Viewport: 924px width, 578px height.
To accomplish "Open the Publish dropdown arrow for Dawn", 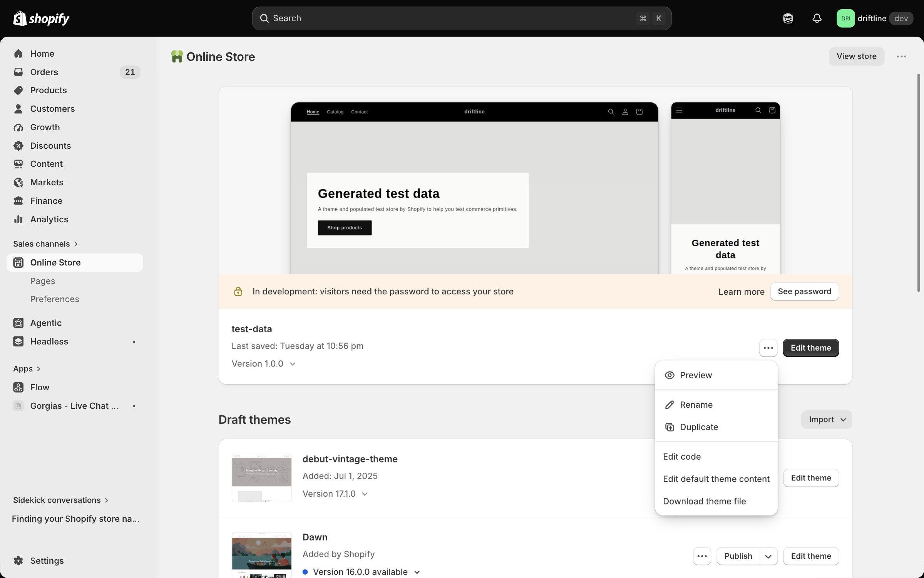I will [768, 556].
